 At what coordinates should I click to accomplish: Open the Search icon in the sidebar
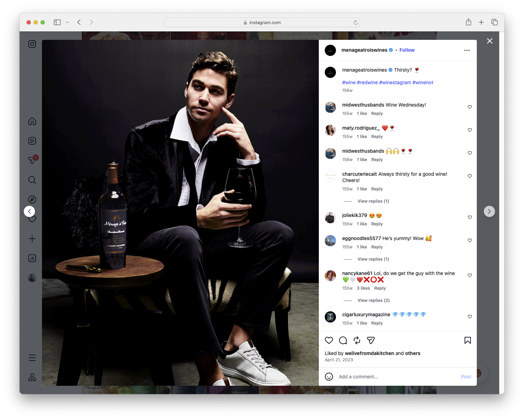click(x=32, y=180)
